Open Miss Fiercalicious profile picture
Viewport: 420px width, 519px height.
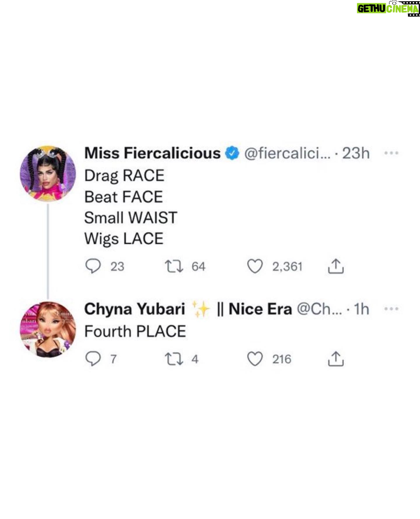48,174
